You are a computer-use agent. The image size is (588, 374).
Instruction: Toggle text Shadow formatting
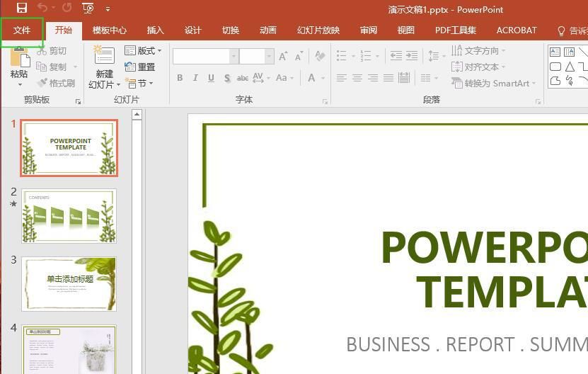pos(227,78)
